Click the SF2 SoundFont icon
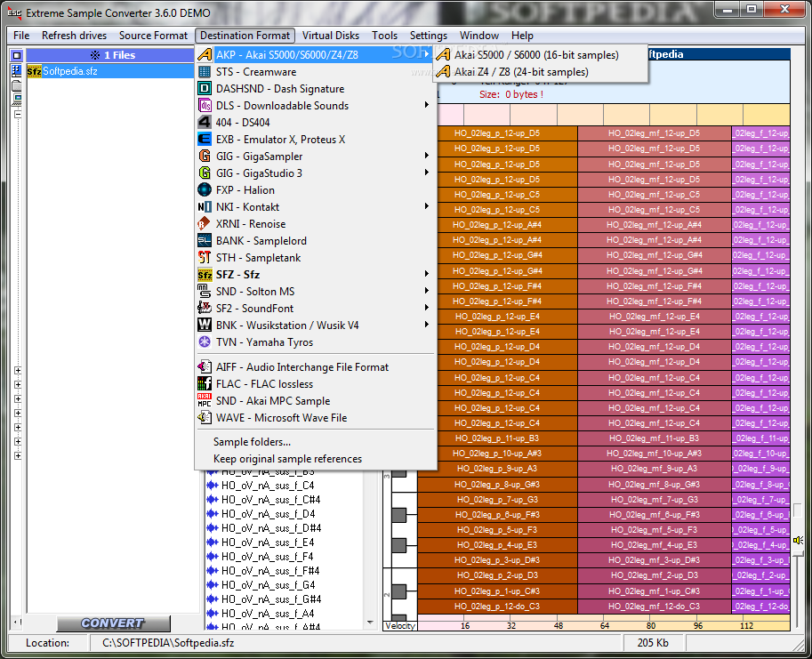Screen dimensions: 812x659 [x=205, y=309]
